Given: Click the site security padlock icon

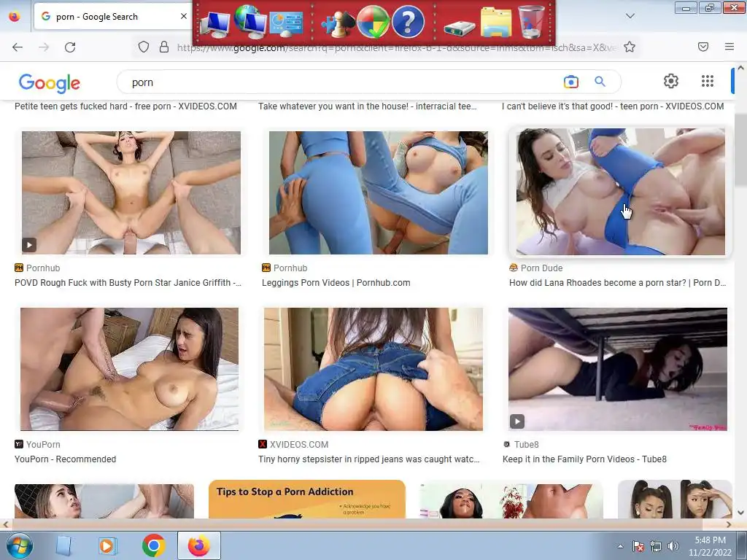Looking at the screenshot, I should pyautogui.click(x=164, y=47).
